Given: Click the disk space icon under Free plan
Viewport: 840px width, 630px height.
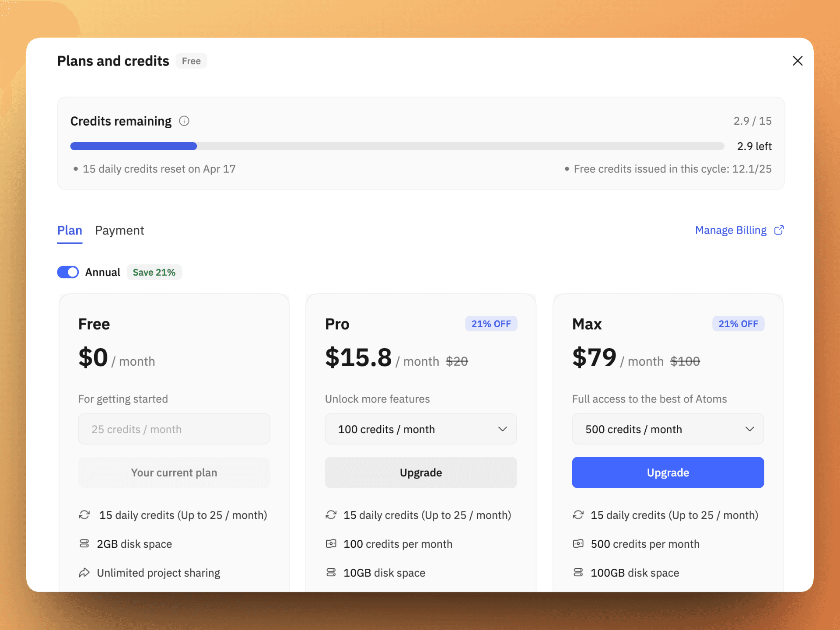Looking at the screenshot, I should (x=84, y=543).
